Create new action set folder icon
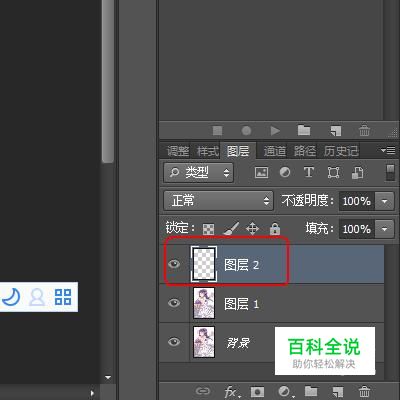The width and height of the screenshot is (400, 400). pyautogui.click(x=304, y=130)
